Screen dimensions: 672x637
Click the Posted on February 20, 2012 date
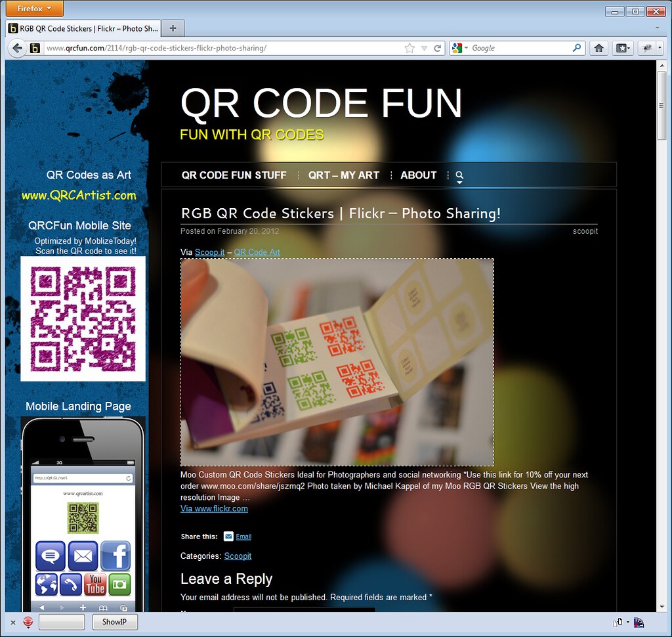230,231
